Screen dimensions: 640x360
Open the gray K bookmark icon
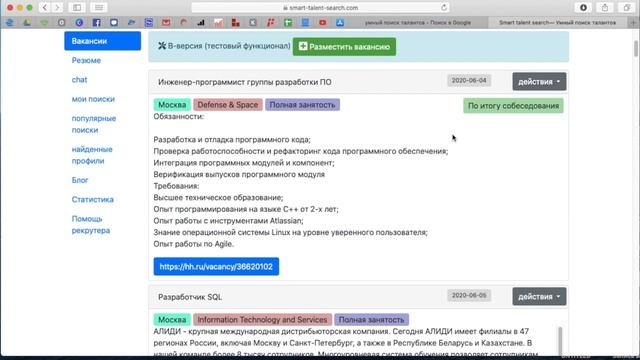point(253,23)
